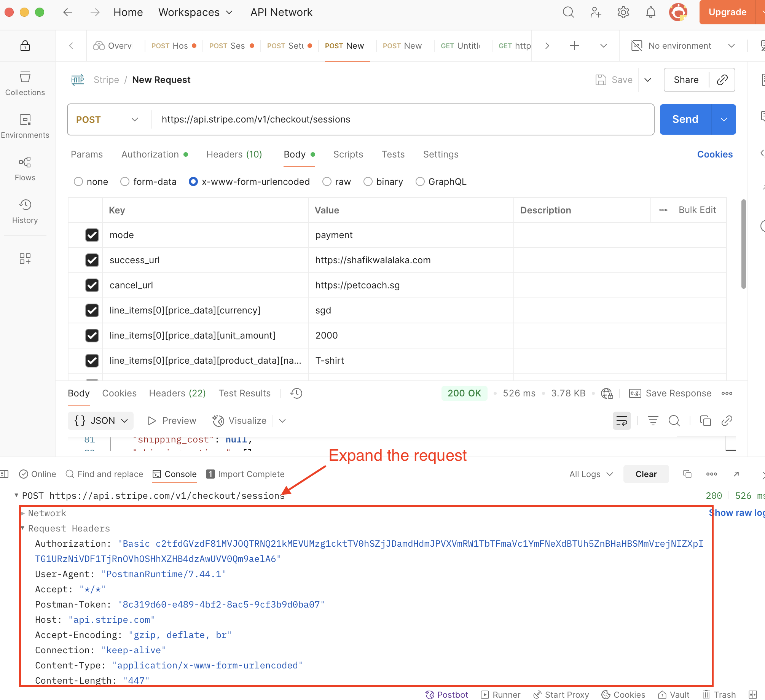The width and height of the screenshot is (765, 700).
Task: Go forward with the right arrow
Action: point(95,12)
